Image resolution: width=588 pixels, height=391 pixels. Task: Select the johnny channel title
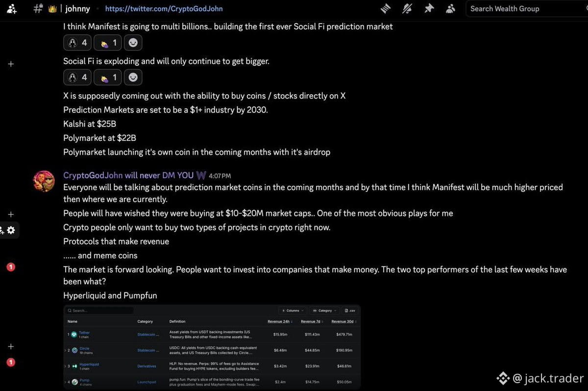coord(77,9)
